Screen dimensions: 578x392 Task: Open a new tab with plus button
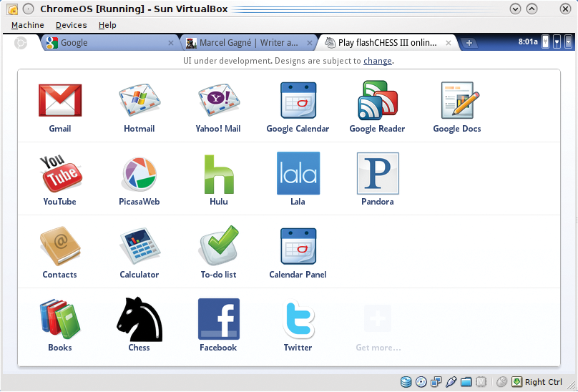coord(469,43)
